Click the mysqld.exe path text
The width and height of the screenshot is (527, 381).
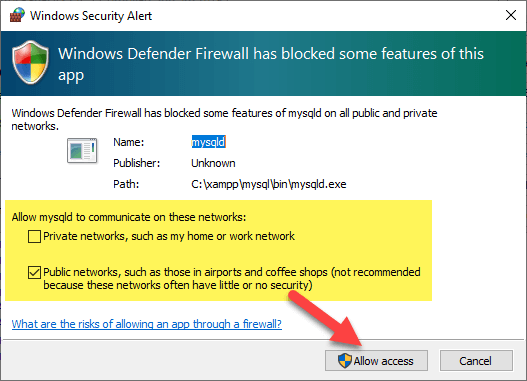click(x=269, y=184)
